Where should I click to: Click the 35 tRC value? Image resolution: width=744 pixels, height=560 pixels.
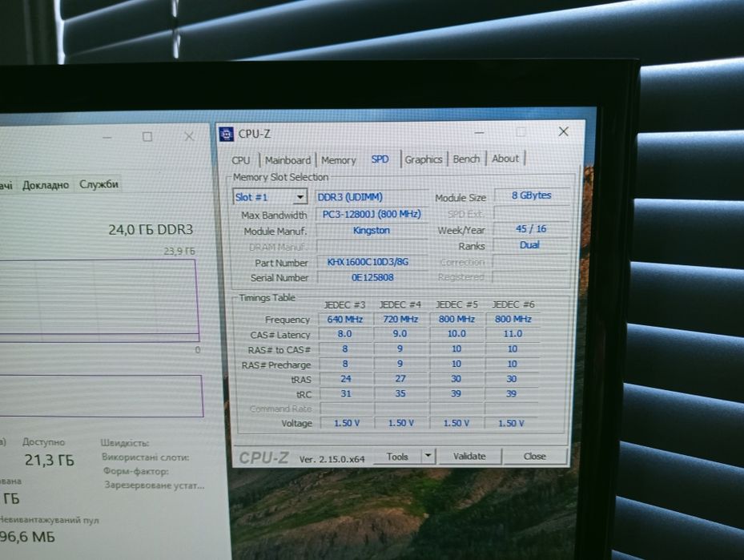point(400,393)
